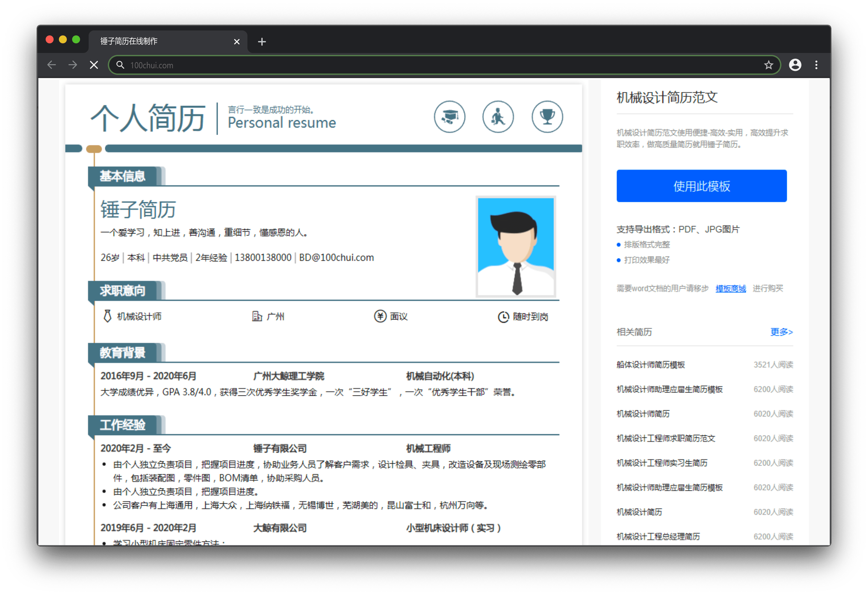This screenshot has width=868, height=595.
Task: Stop page loading with the X button
Action: [94, 65]
